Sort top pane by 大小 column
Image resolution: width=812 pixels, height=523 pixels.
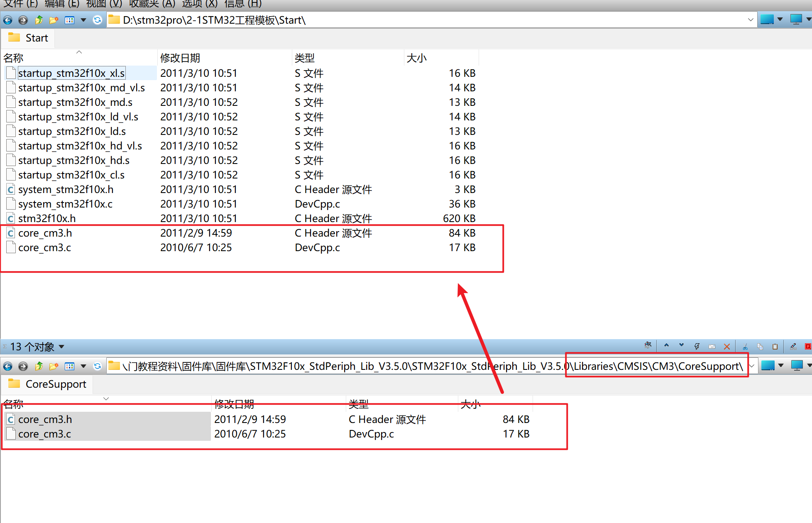[441, 58]
